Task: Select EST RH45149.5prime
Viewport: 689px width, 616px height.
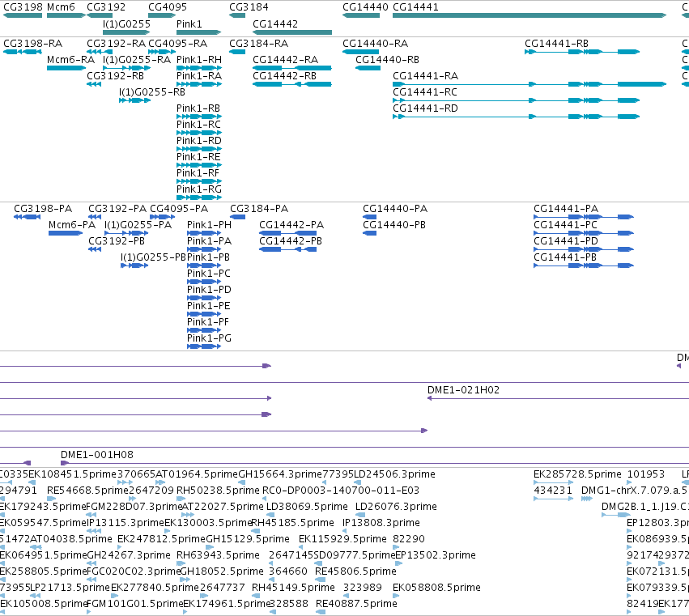Action: 293,588
